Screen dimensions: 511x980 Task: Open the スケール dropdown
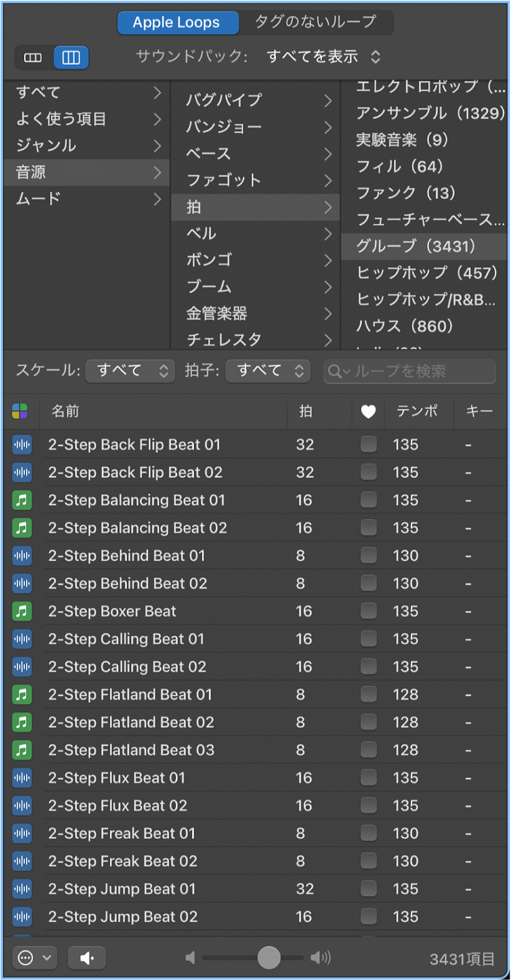tap(130, 371)
